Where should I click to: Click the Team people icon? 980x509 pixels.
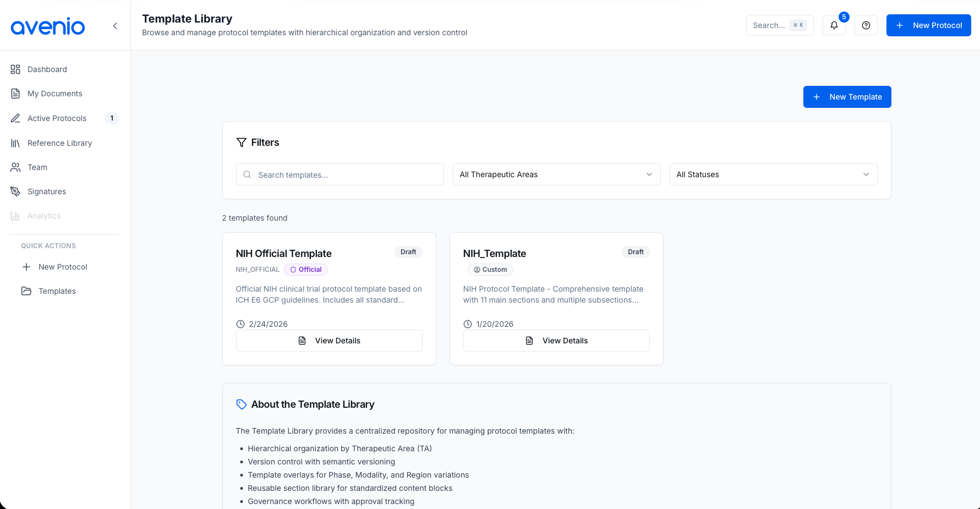15,167
